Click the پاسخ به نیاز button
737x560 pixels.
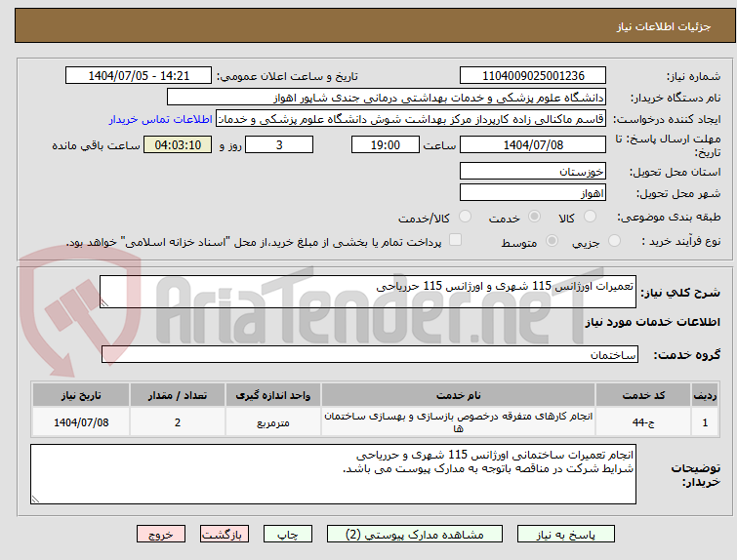point(565,535)
